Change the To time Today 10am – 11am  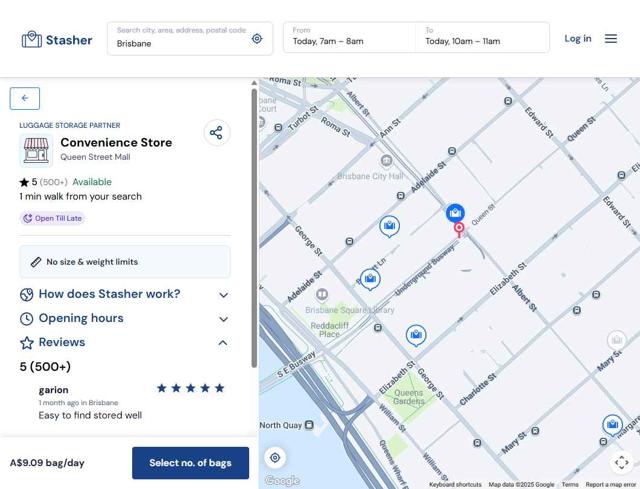click(x=482, y=37)
